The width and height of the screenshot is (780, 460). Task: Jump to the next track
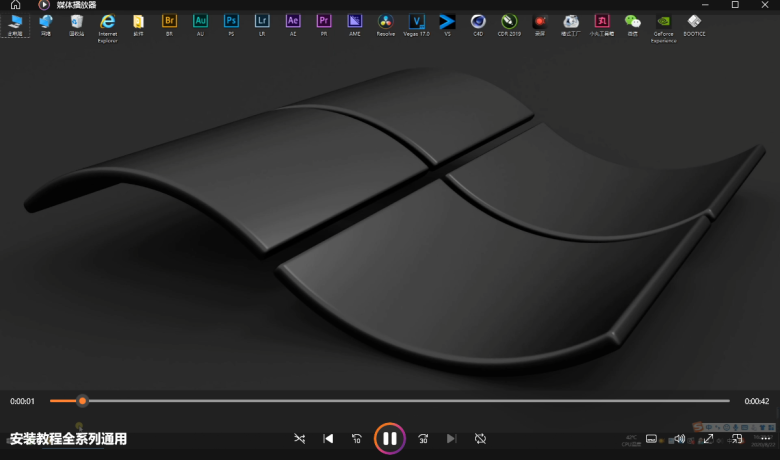451,439
